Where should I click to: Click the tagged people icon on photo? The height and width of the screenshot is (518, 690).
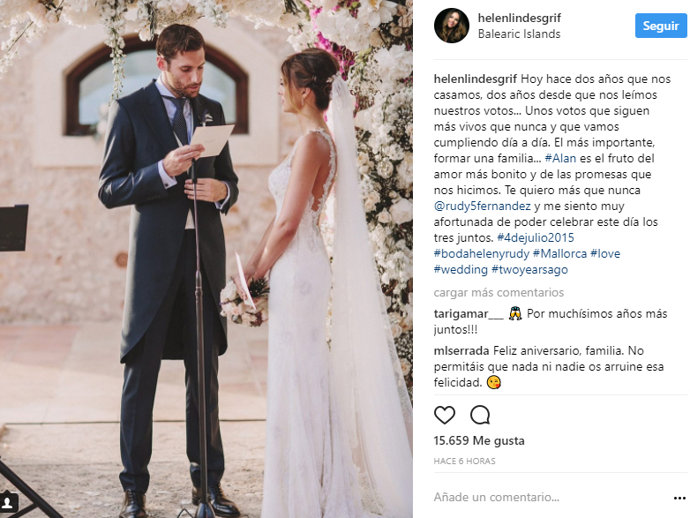(x=7, y=502)
